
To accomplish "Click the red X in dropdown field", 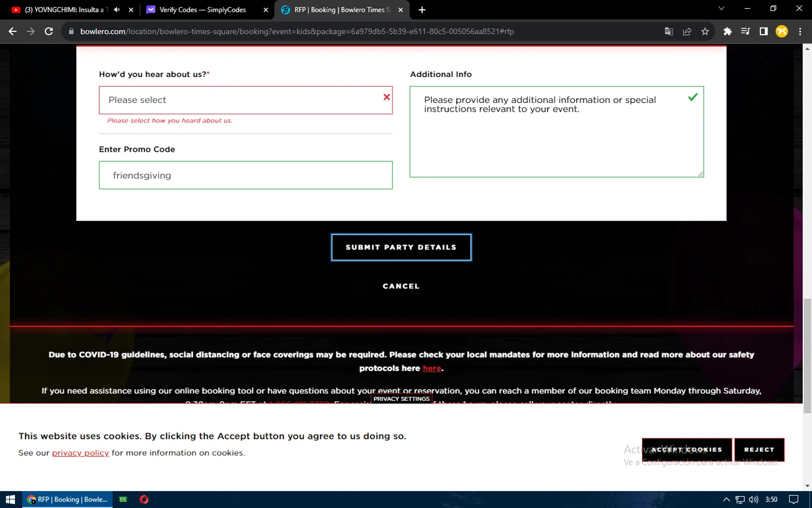I will [x=387, y=97].
